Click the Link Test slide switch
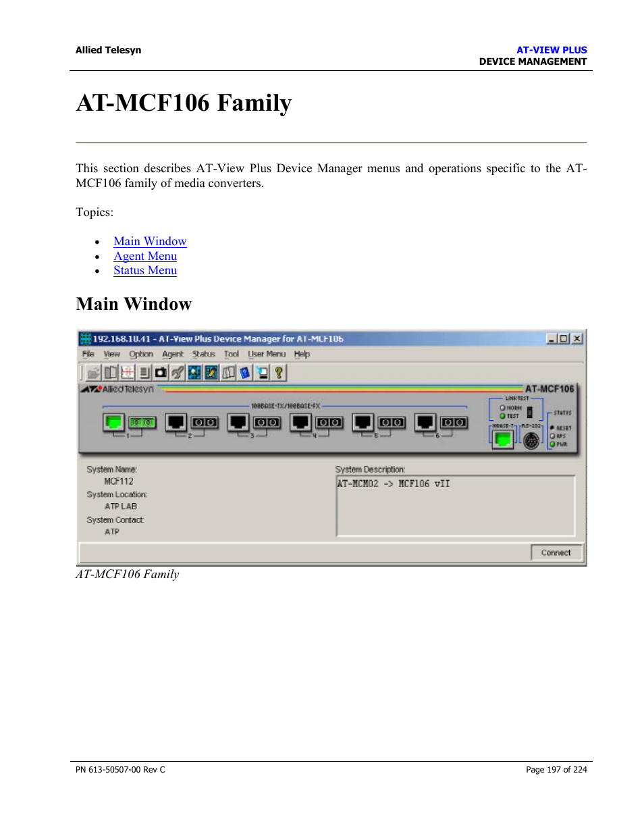Viewport: 644px width, 834px height. point(530,412)
